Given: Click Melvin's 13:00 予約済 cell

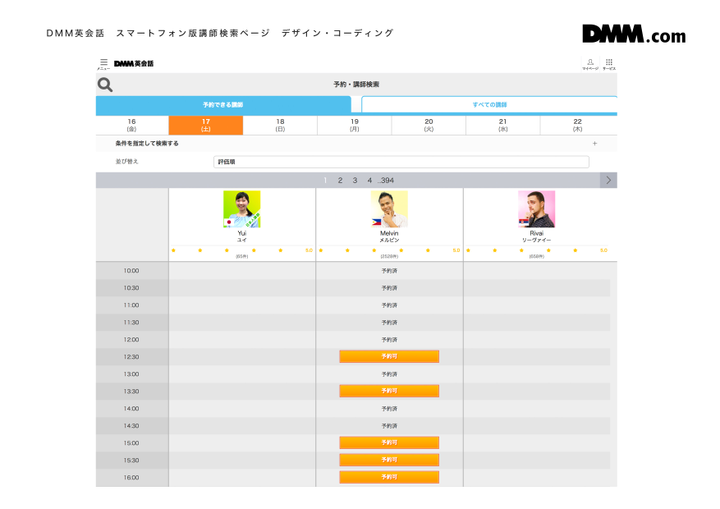Looking at the screenshot, I should (x=389, y=374).
